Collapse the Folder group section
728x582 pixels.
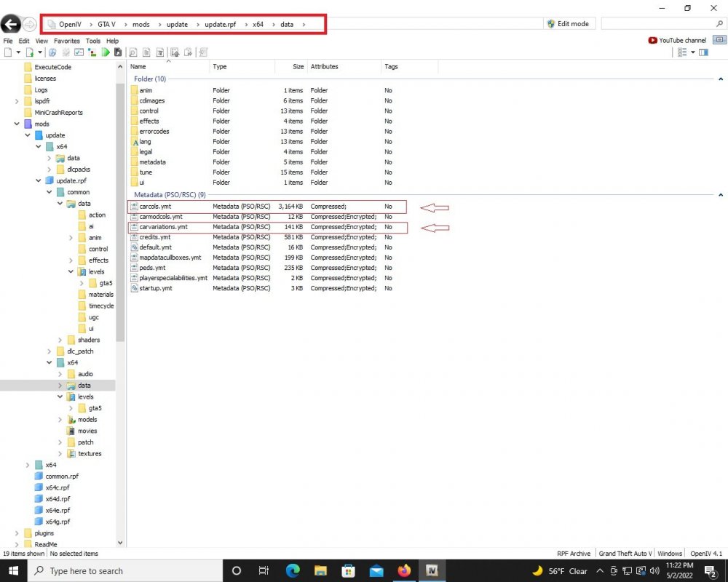click(720, 79)
